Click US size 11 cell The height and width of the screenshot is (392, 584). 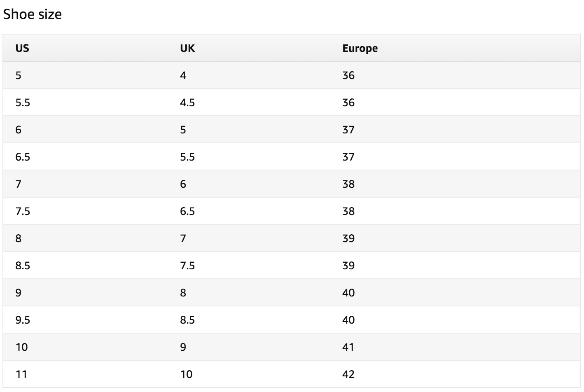(21, 374)
